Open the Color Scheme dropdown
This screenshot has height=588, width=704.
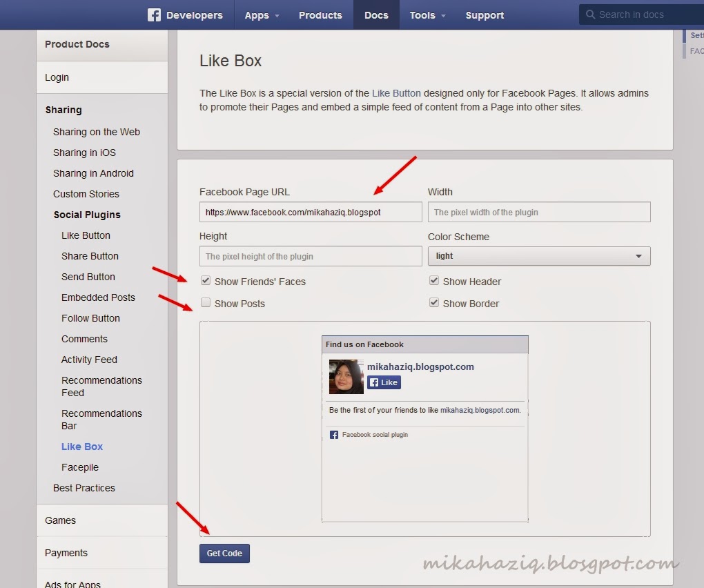click(539, 256)
